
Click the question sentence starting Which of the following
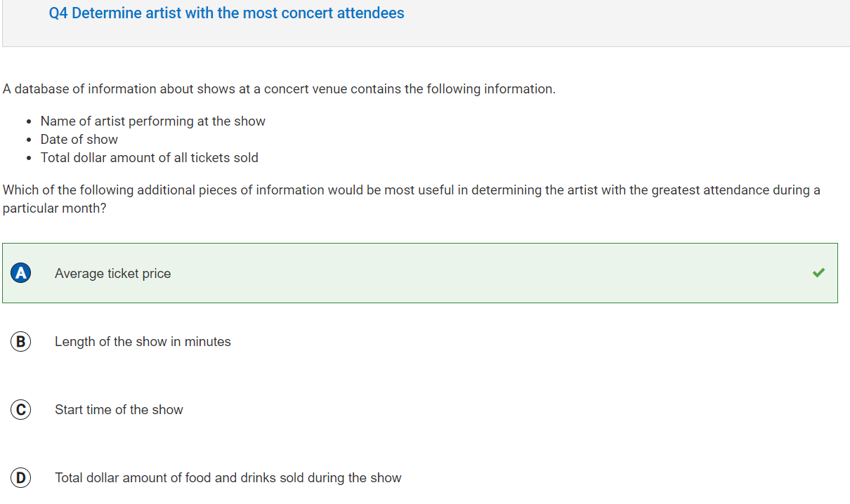pyautogui.click(x=411, y=199)
